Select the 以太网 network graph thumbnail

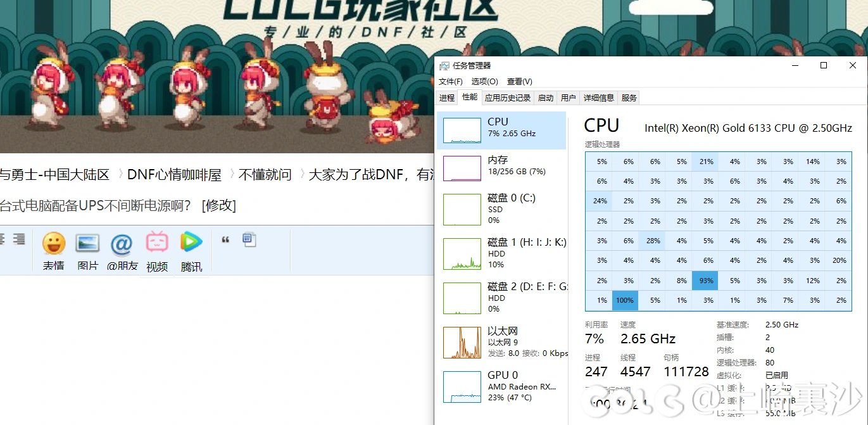point(462,342)
